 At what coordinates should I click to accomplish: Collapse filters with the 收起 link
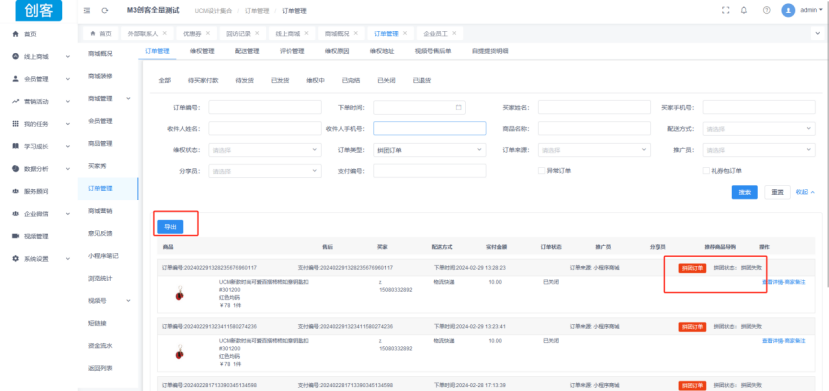pos(805,192)
